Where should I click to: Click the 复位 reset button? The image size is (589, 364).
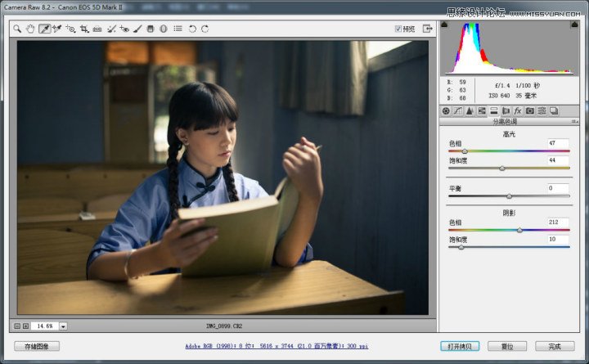coord(507,346)
